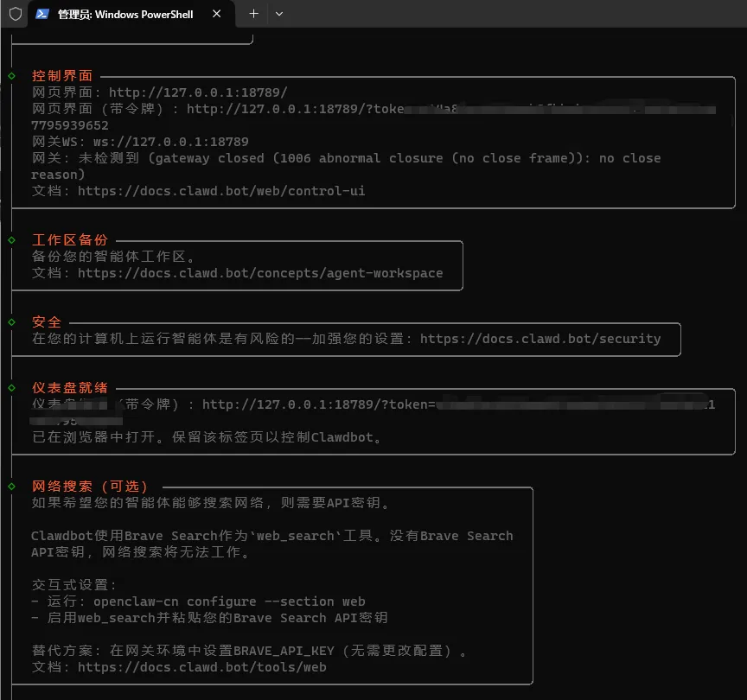Click the 交互式设置 label
This screenshot has height=700, width=747.
[x=73, y=585]
